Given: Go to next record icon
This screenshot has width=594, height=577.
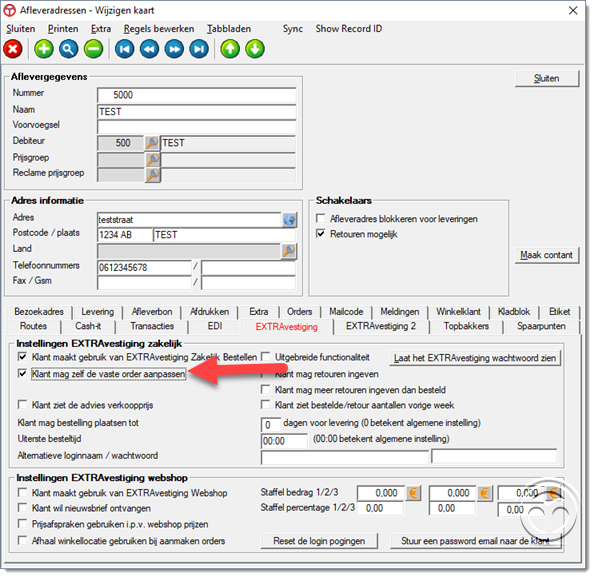Looking at the screenshot, I should click(174, 49).
